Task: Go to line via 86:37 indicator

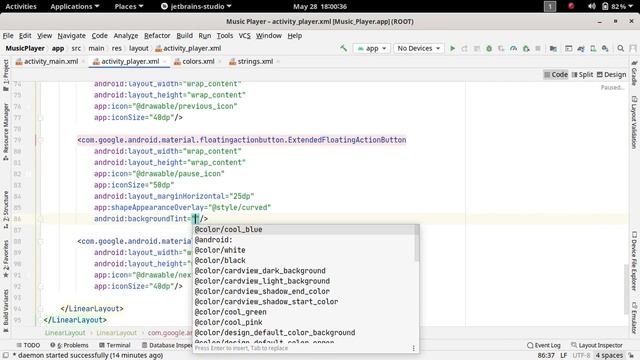Action: (x=546, y=356)
